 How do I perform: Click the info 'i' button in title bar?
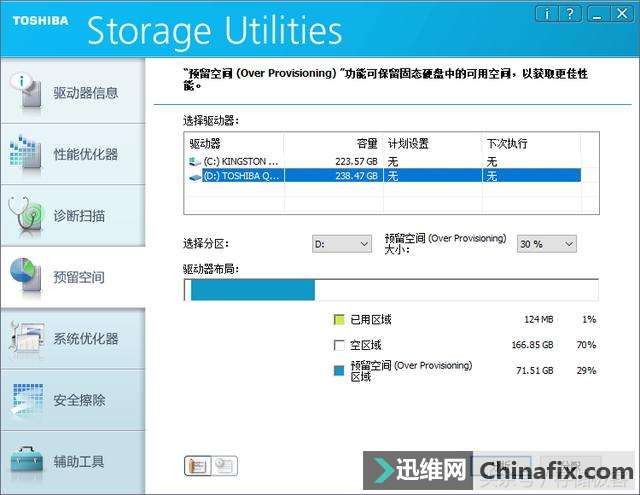click(x=547, y=14)
